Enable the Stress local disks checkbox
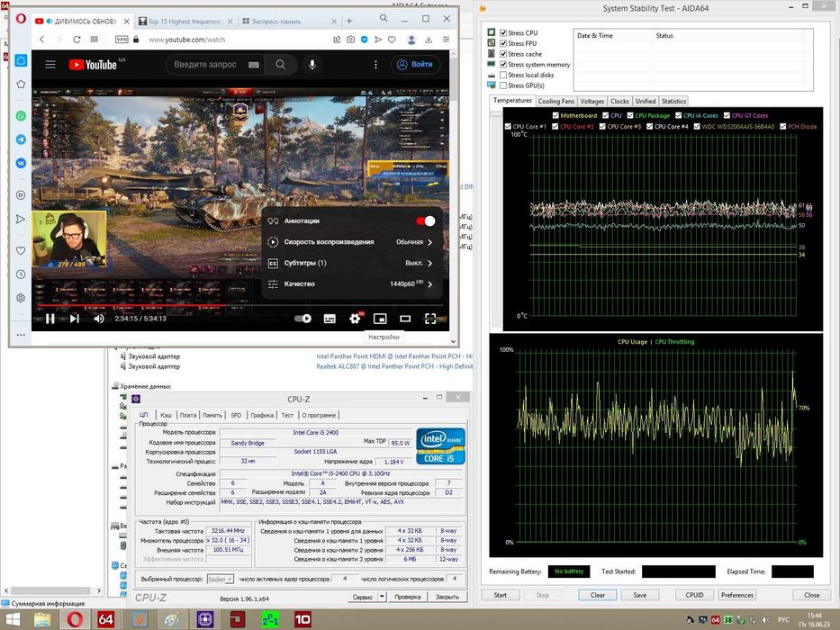This screenshot has width=840, height=630. pyautogui.click(x=503, y=76)
